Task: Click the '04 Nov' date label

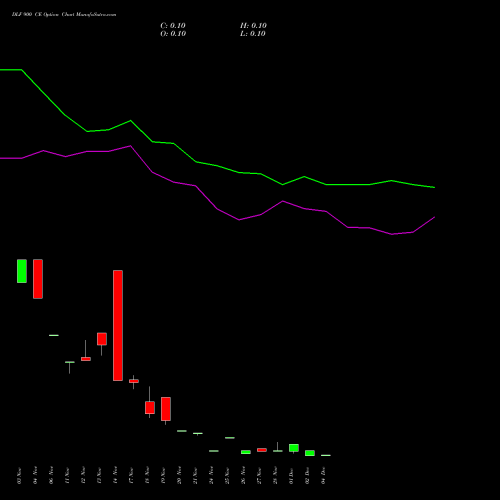Action: [x=35, y=476]
